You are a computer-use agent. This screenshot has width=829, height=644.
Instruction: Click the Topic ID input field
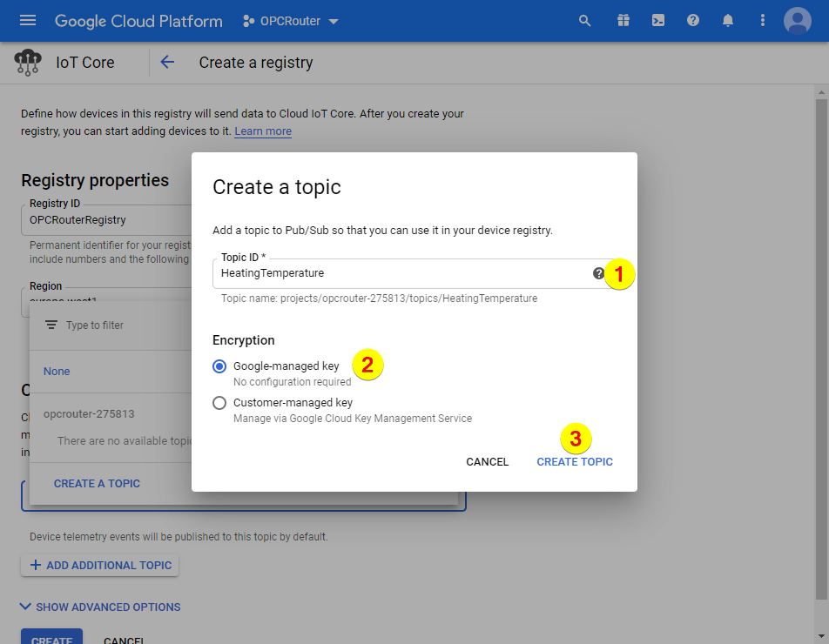pos(401,273)
